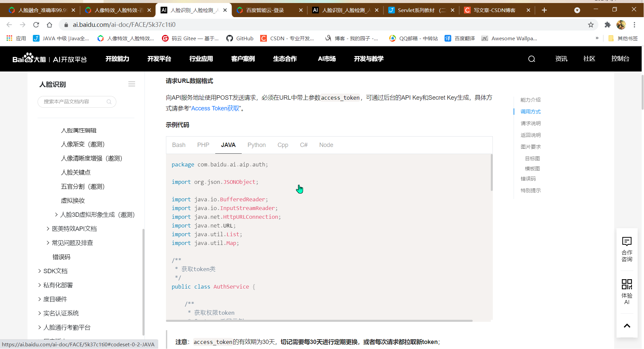Select the Python code tab
The width and height of the screenshot is (644, 349).
(x=256, y=145)
